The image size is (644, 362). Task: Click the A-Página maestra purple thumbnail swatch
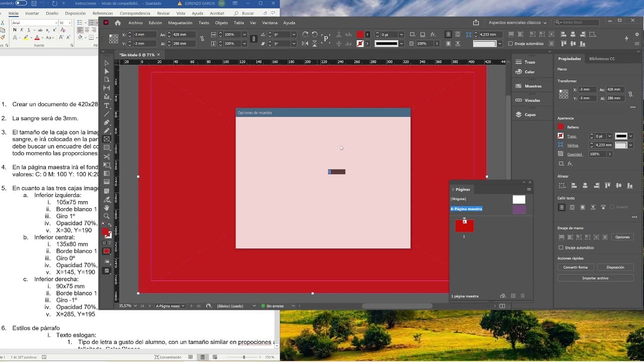[x=519, y=209]
